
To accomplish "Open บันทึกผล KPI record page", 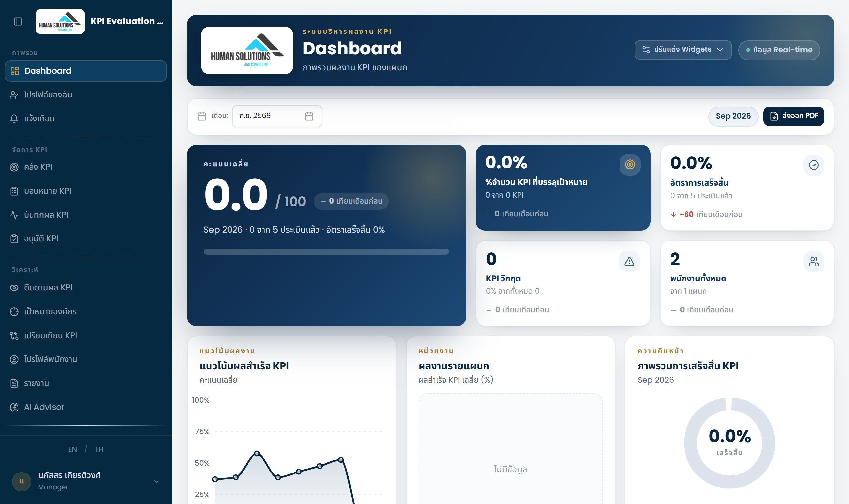I will pos(86,215).
